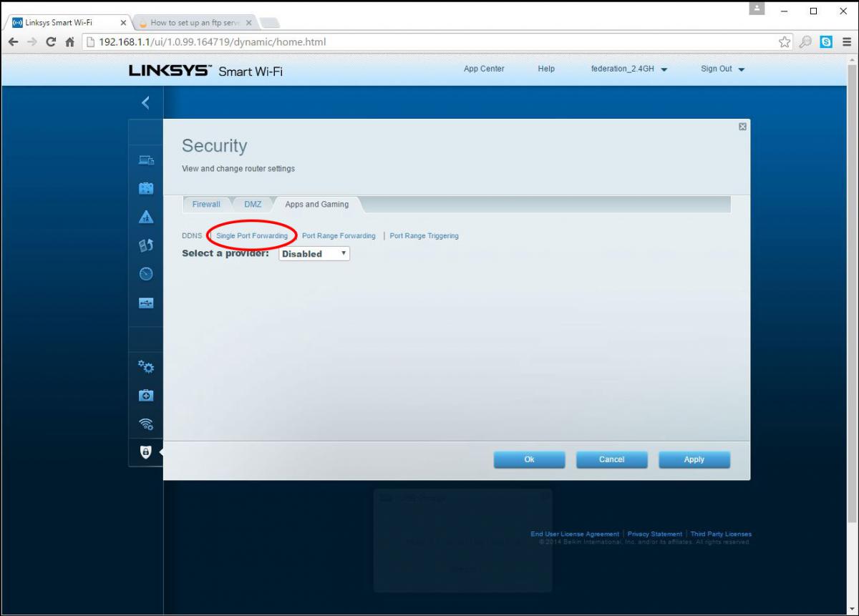
Task: Click the Apply button
Action: tap(694, 459)
